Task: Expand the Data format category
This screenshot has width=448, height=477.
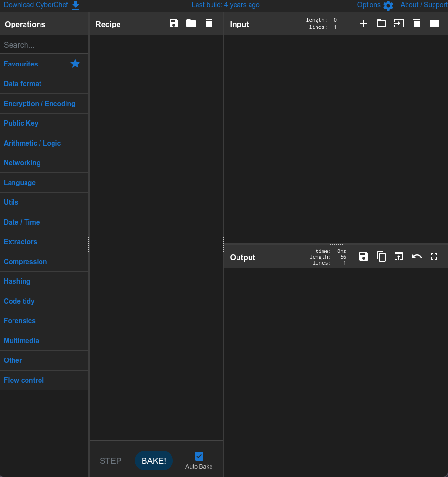Action: click(23, 84)
